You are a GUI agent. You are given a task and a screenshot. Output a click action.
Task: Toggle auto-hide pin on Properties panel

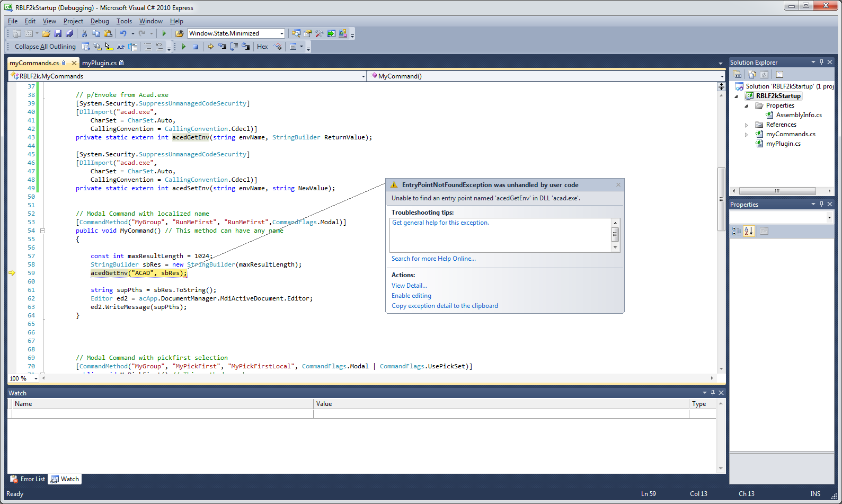coord(822,204)
